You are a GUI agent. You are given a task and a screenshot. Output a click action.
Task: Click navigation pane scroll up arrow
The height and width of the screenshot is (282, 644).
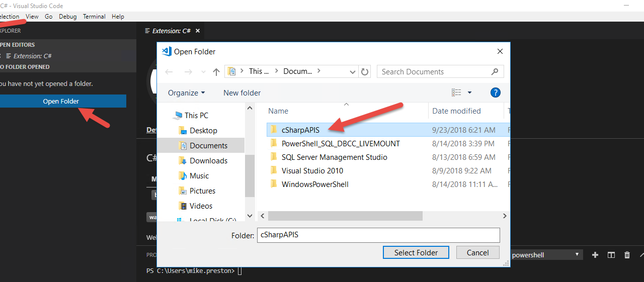click(250, 108)
